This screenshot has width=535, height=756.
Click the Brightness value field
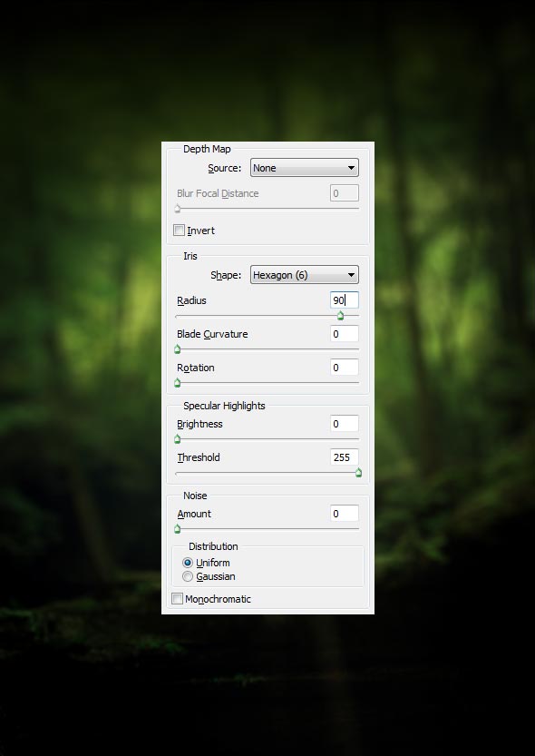coord(345,424)
